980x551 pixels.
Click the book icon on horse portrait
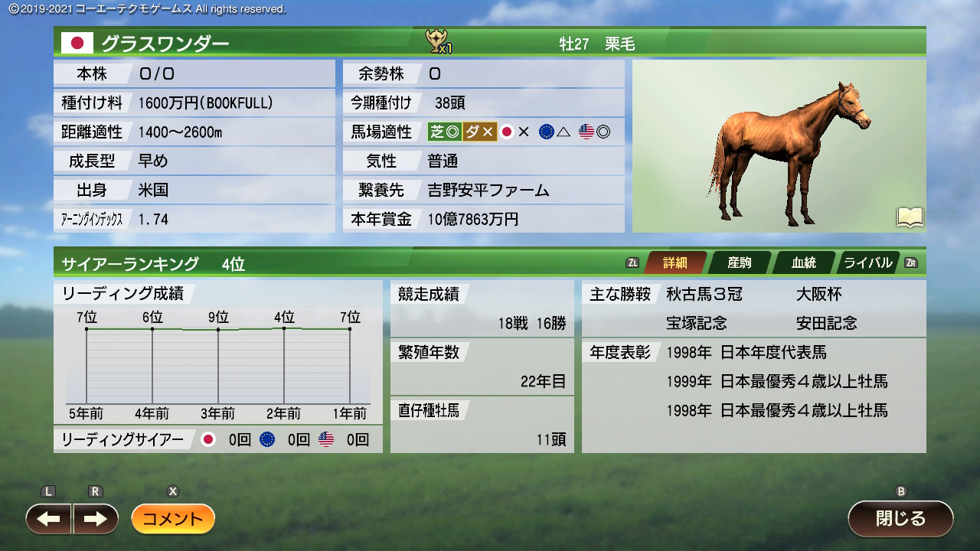click(910, 218)
